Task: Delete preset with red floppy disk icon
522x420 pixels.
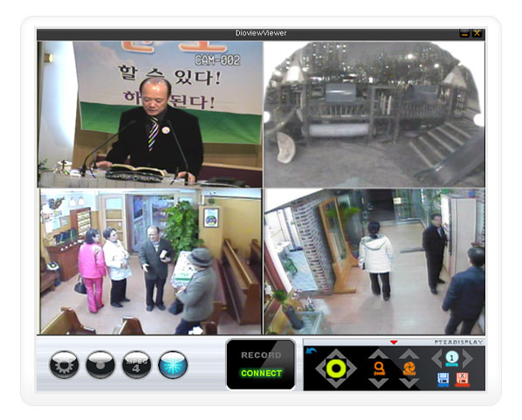Action: pos(462,380)
